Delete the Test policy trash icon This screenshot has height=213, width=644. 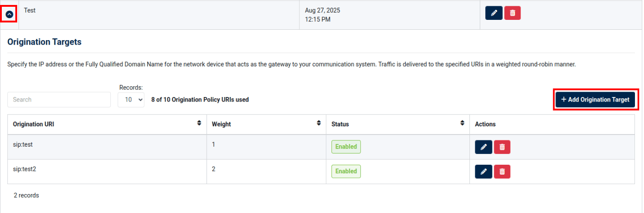pos(512,13)
